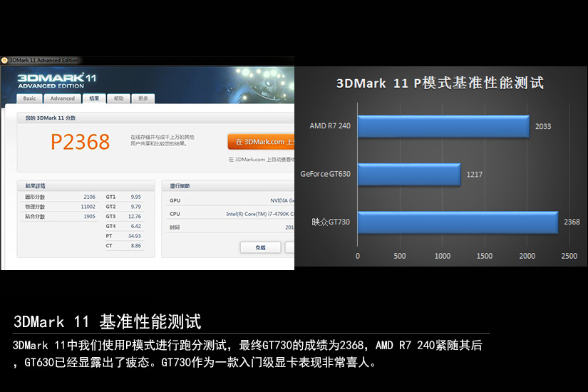
Task: Click the orange 在 3DMark.com button
Action: tap(261, 142)
